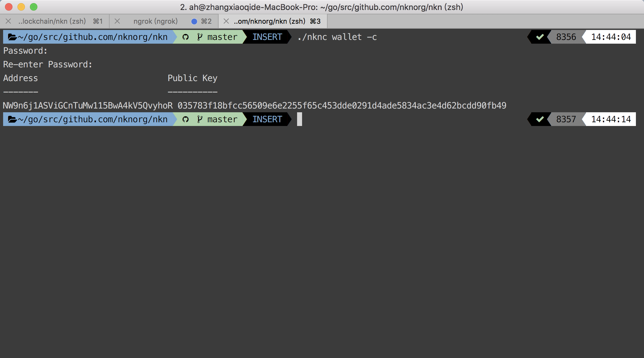The width and height of the screenshot is (644, 358).
Task: Click the folder icon in the second prompt
Action: pos(12,119)
